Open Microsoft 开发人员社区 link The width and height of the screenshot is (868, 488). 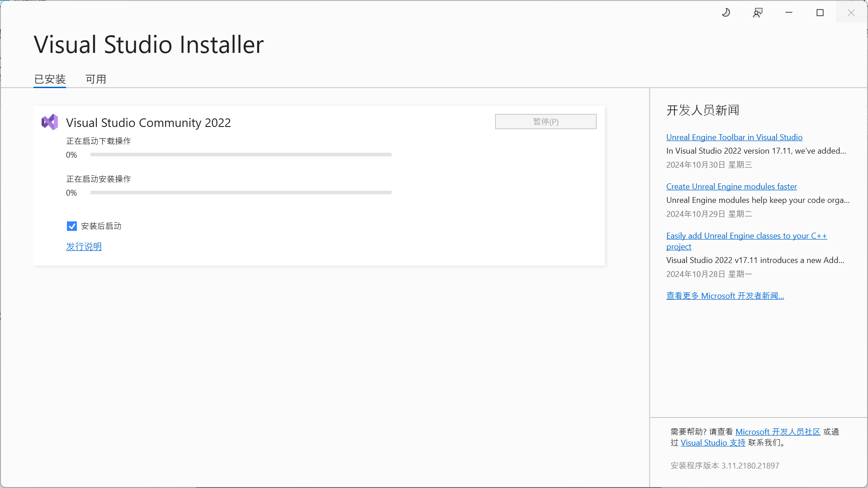778,432
